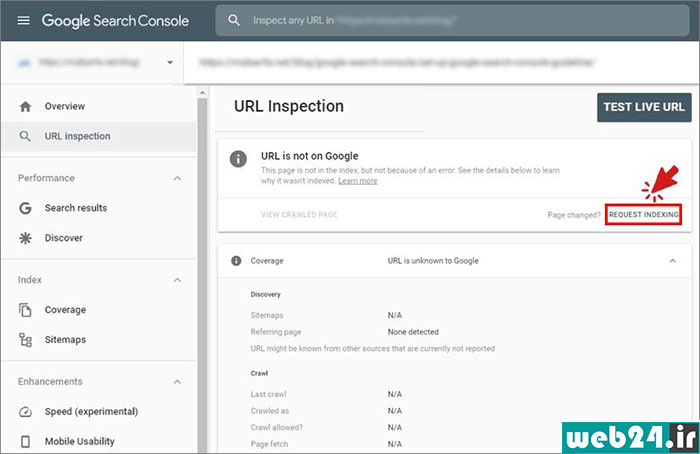This screenshot has width=700, height=454.
Task: Click the 'None detected' value
Action: (x=413, y=332)
